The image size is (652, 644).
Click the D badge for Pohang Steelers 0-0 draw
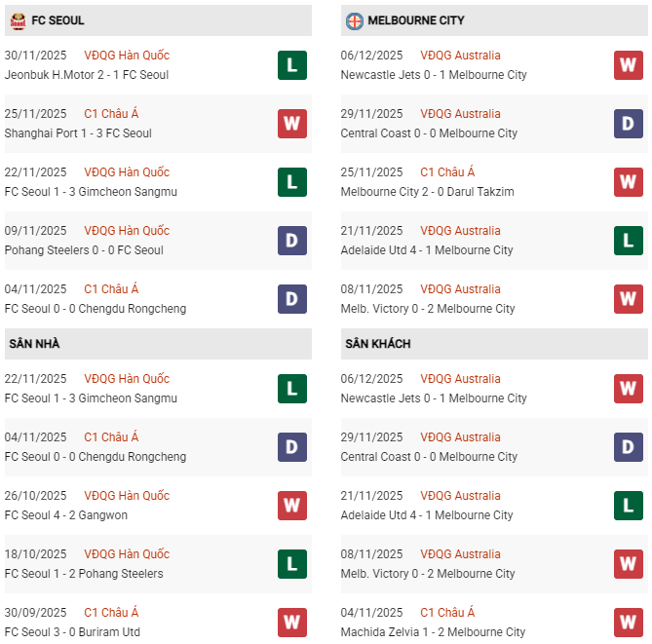point(292,241)
